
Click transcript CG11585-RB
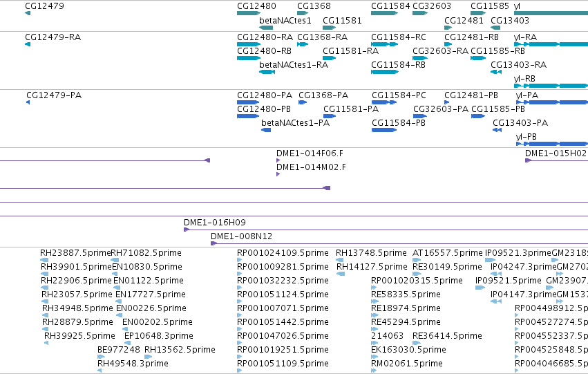point(497,51)
